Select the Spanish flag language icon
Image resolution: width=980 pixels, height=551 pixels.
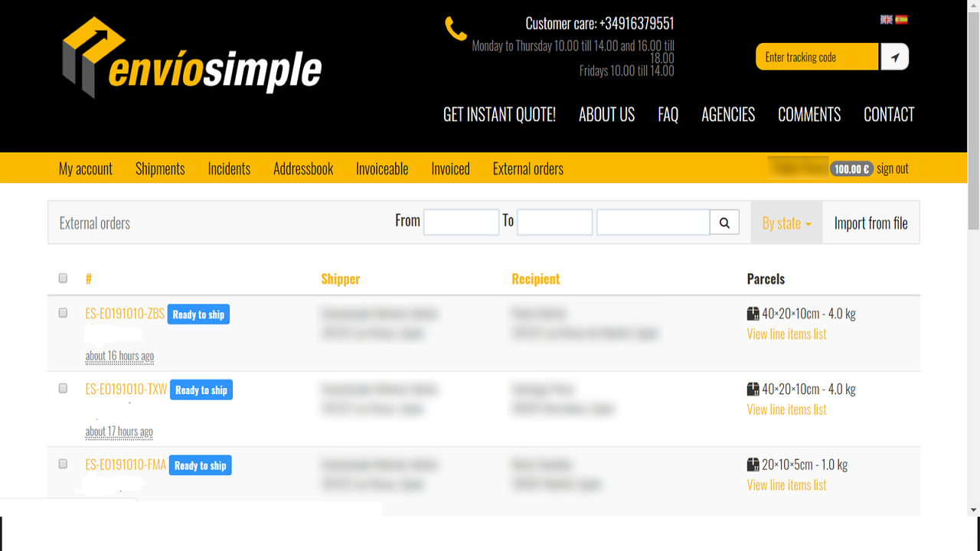pyautogui.click(x=901, y=19)
